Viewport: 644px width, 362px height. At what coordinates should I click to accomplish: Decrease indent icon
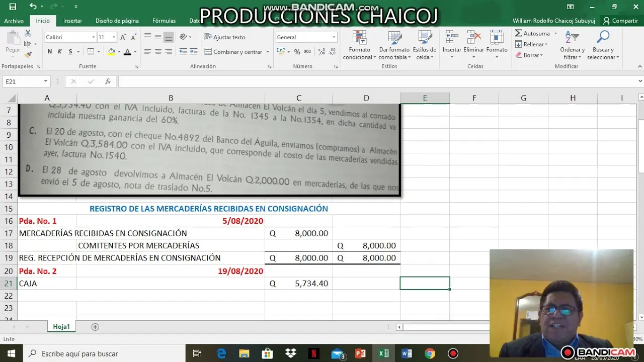pyautogui.click(x=183, y=52)
